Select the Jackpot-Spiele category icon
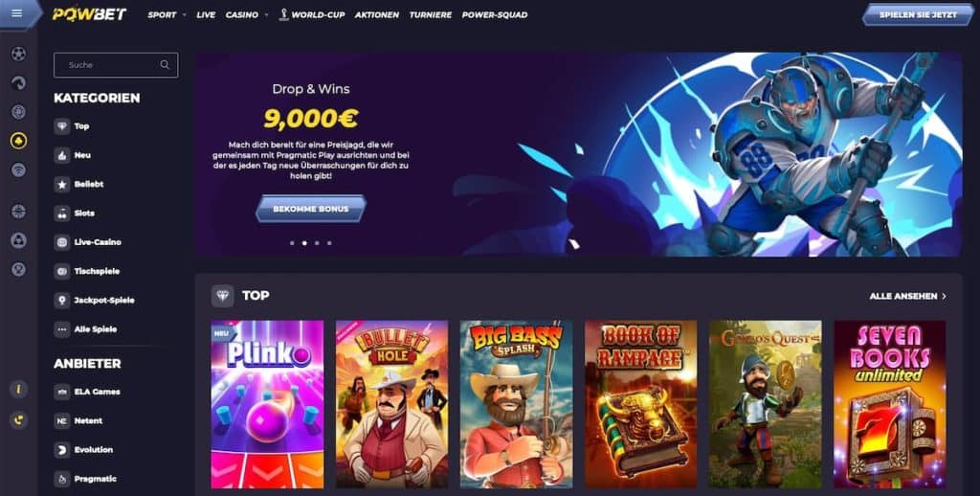This screenshot has width=980, height=496. [x=62, y=301]
